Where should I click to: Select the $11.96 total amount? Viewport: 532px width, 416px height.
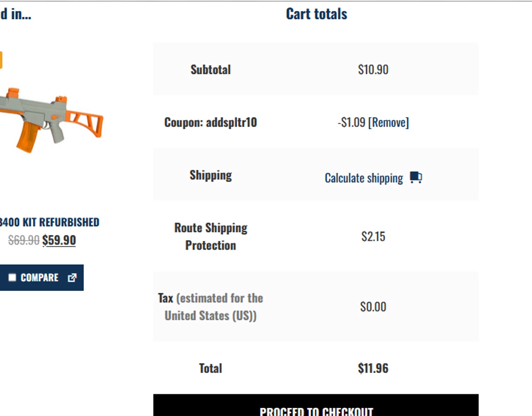point(373,368)
